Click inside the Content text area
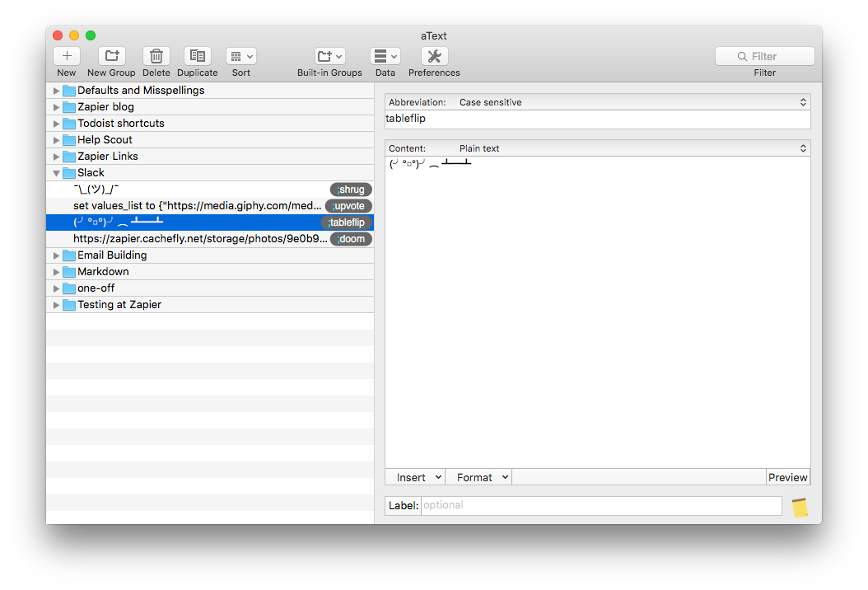Viewport: 868px width, 590px height. pos(598,312)
